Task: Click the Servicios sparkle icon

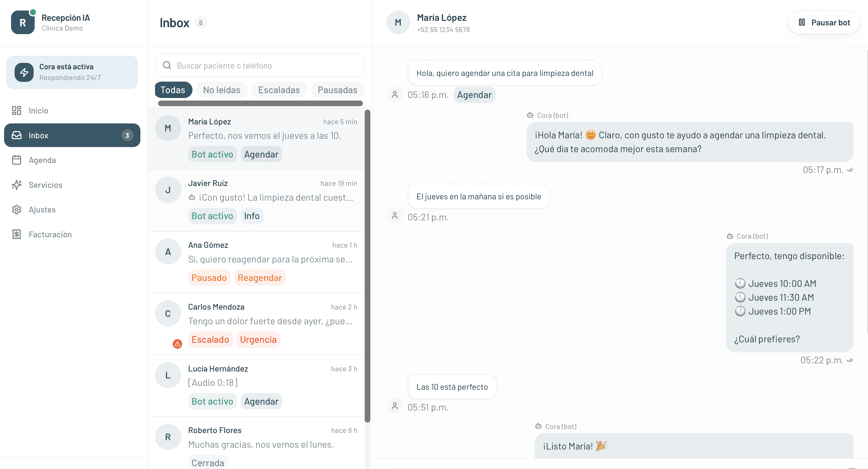Action: pyautogui.click(x=16, y=185)
